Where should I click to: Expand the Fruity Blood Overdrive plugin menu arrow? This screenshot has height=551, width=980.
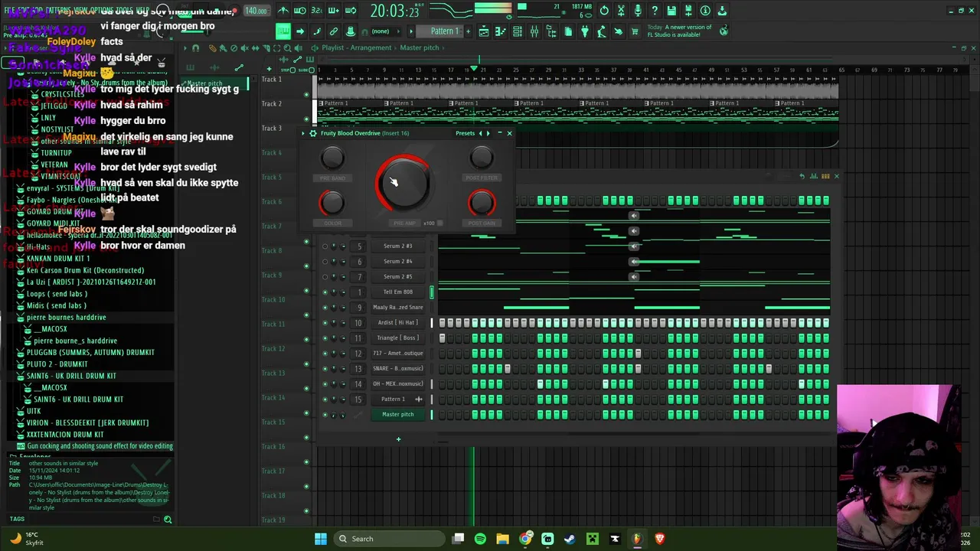(x=303, y=133)
